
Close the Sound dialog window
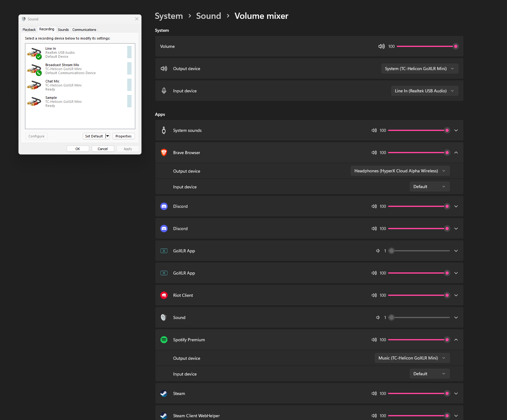click(x=137, y=19)
